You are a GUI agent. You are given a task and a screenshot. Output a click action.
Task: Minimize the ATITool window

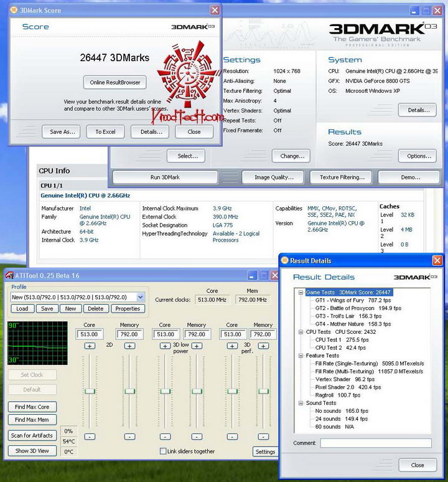[x=252, y=275]
